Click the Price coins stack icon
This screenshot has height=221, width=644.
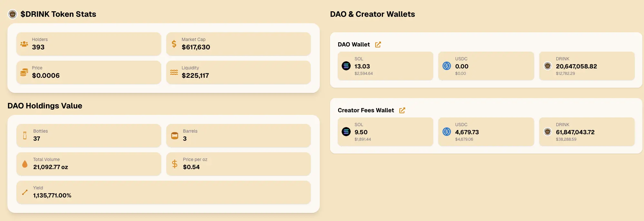point(24,72)
